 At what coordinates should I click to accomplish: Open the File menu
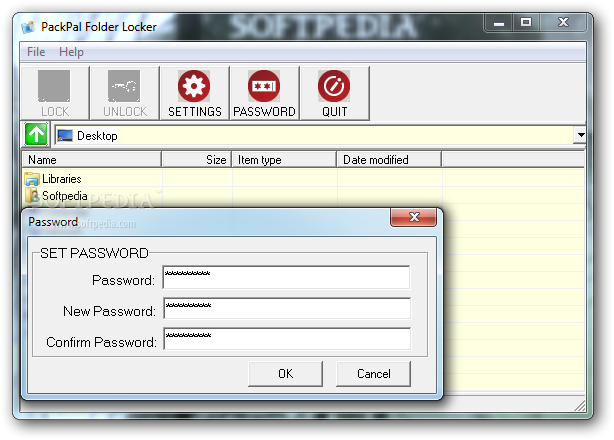coord(36,52)
